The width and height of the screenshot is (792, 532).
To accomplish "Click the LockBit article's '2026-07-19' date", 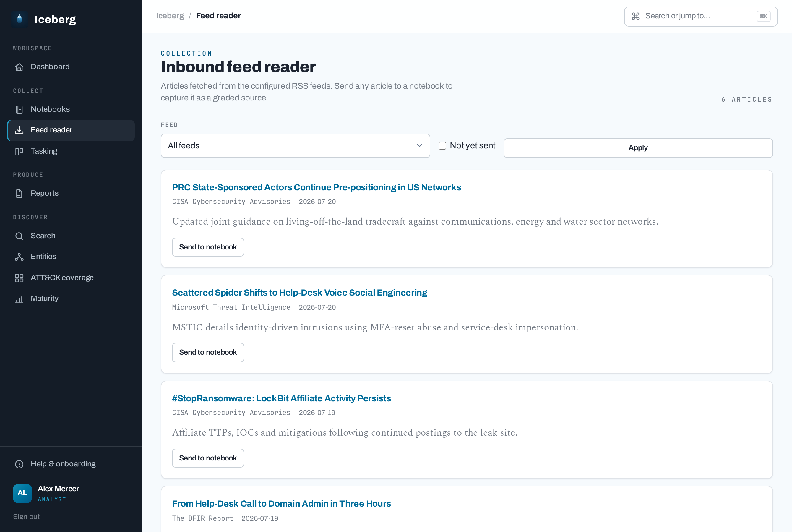I will (x=317, y=413).
